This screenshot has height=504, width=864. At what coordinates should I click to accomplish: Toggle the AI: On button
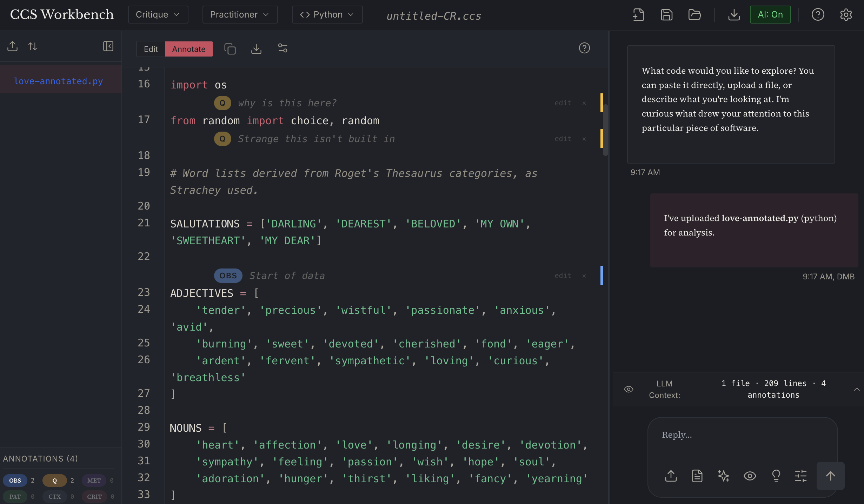coord(770,15)
